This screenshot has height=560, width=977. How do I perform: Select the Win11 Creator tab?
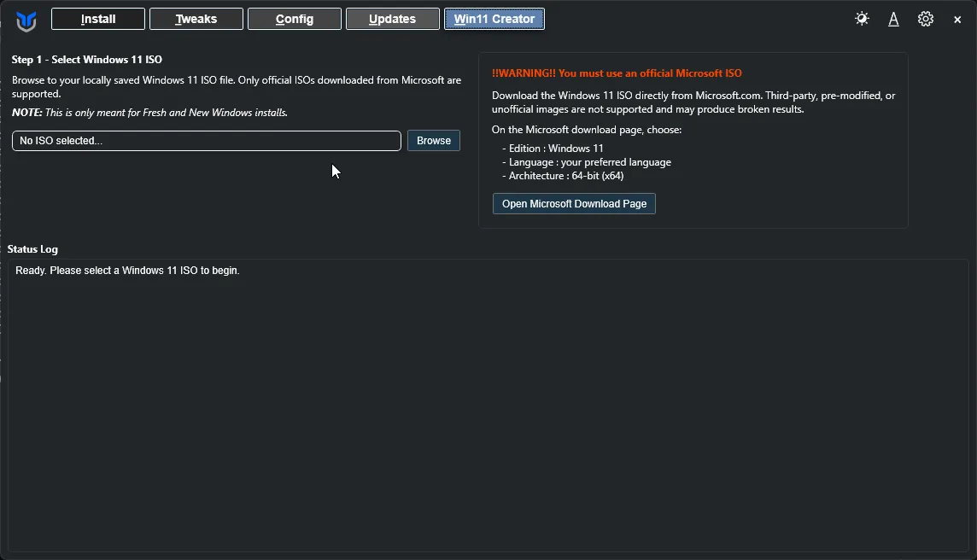click(x=494, y=19)
